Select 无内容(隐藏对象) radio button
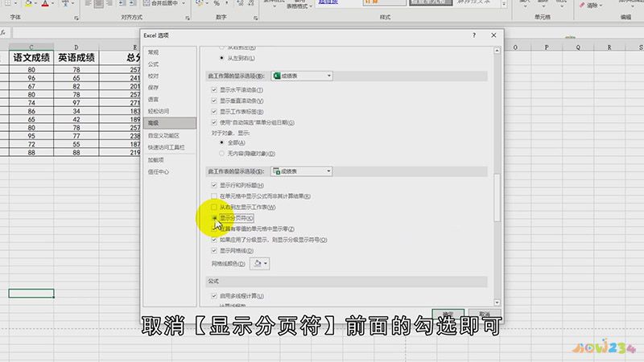The width and height of the screenshot is (644, 362). pyautogui.click(x=222, y=154)
